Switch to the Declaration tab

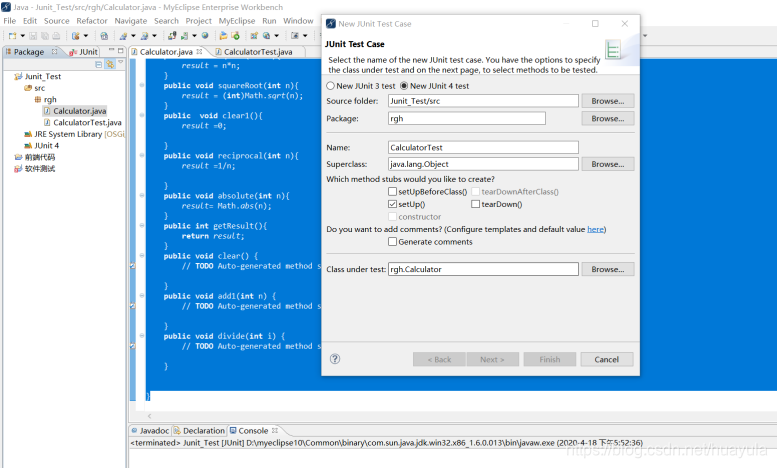199,431
